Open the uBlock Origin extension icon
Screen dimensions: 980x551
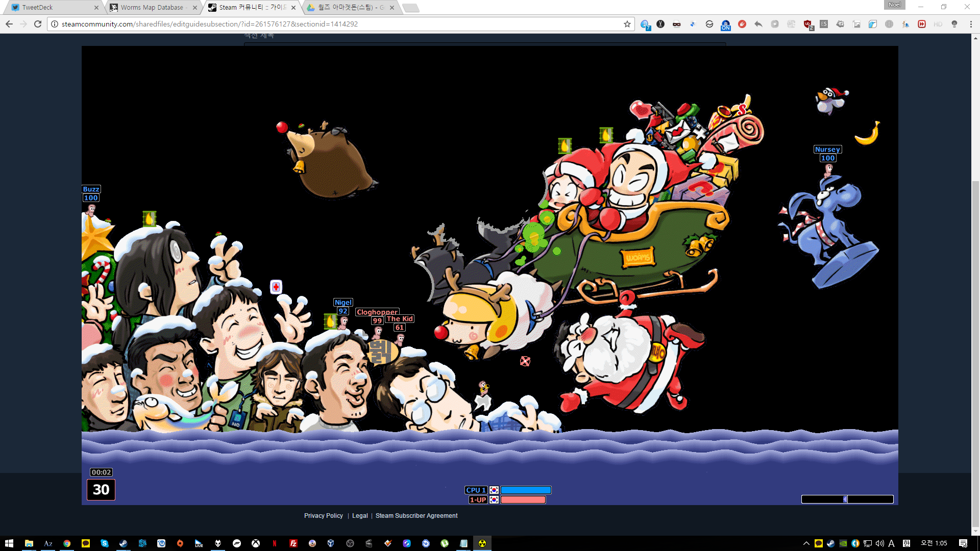click(807, 24)
